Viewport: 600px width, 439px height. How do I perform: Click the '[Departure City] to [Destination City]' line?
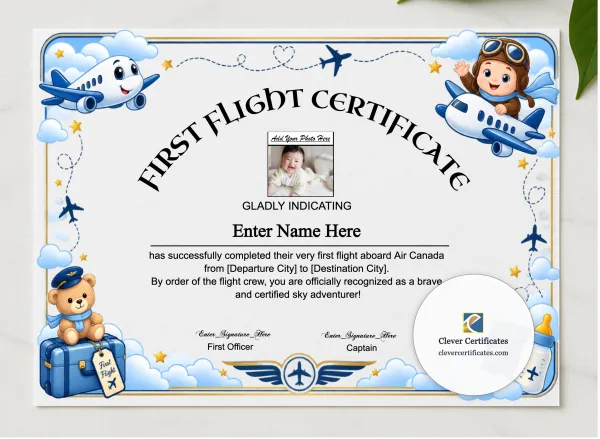297,268
